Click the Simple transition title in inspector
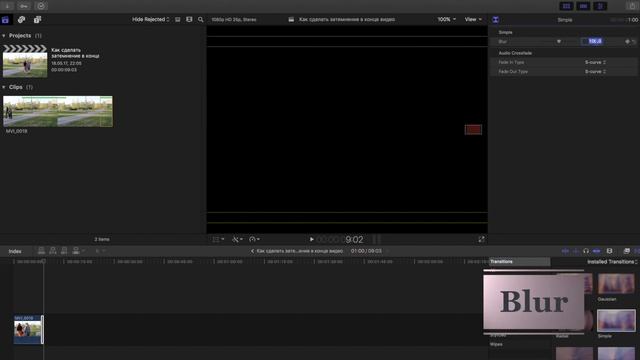Image resolution: width=640 pixels, height=360 pixels. (564, 20)
